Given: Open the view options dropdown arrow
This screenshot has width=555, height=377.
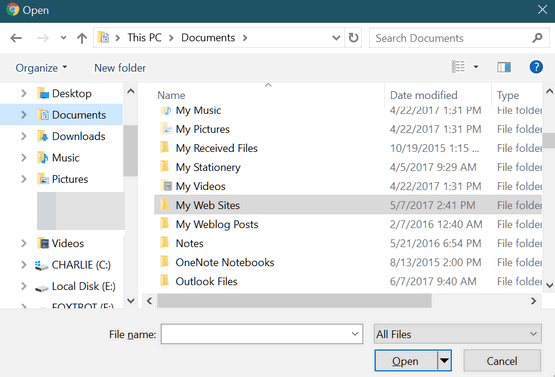Looking at the screenshot, I should [x=476, y=67].
